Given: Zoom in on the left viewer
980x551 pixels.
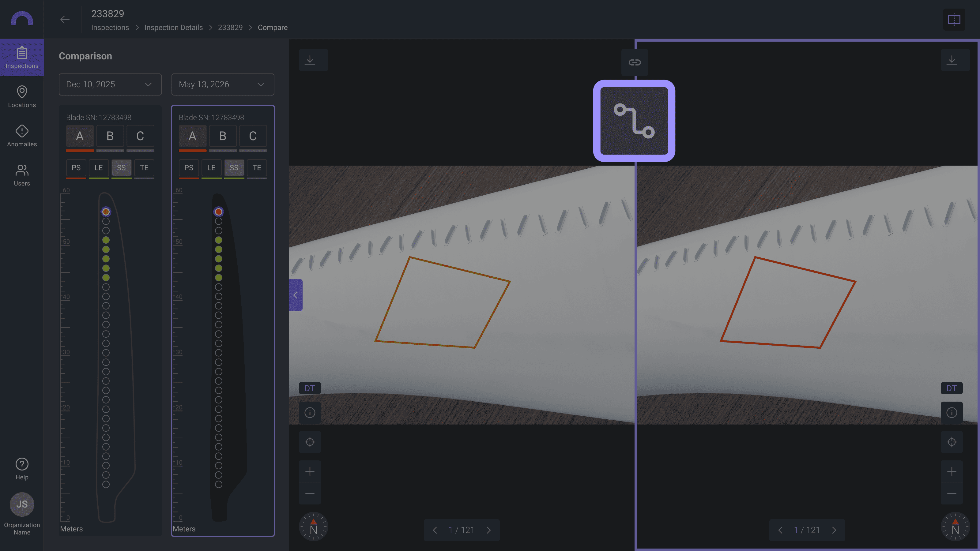Looking at the screenshot, I should 310,471.
